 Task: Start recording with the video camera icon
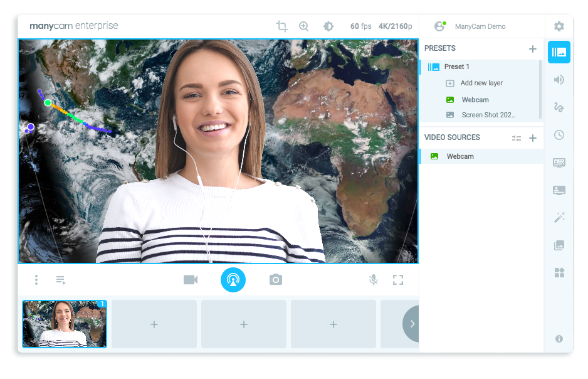191,280
